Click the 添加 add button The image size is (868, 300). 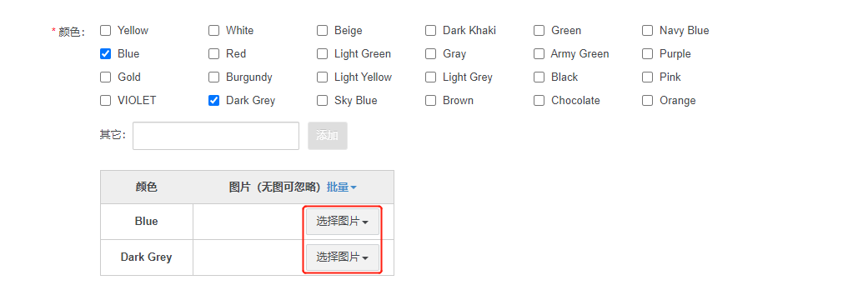pyautogui.click(x=327, y=136)
